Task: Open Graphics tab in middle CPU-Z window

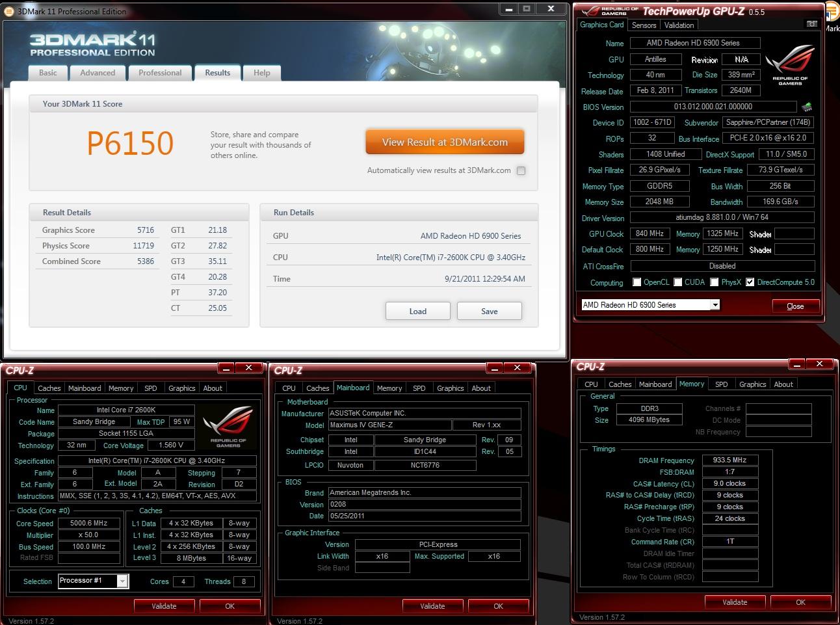Action: pos(451,388)
